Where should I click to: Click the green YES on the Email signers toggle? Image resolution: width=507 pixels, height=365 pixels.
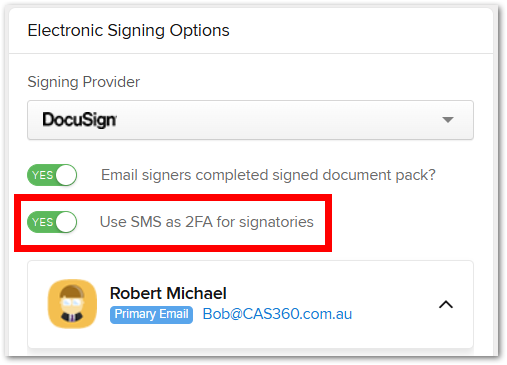pos(42,175)
